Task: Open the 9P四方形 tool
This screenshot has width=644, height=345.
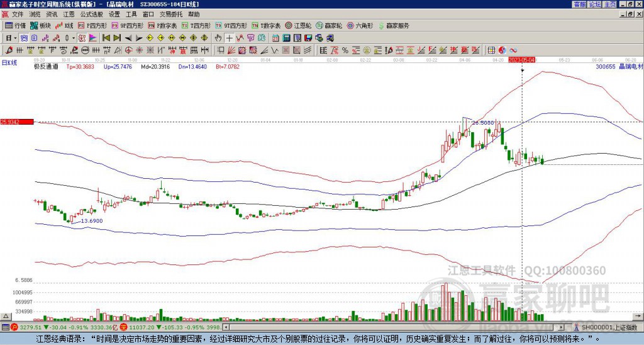Action: [127, 25]
